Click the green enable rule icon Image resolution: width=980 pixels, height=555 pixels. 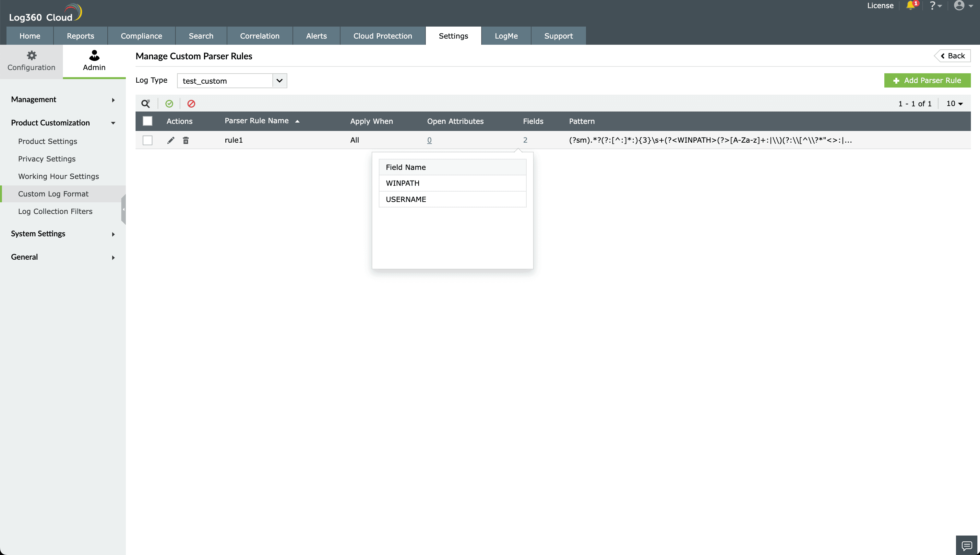coord(169,104)
